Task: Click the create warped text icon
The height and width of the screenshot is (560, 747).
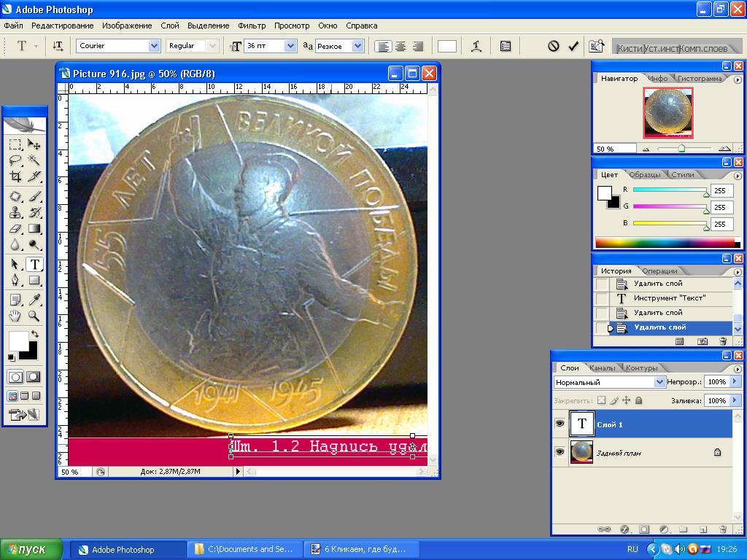Action: tap(476, 46)
